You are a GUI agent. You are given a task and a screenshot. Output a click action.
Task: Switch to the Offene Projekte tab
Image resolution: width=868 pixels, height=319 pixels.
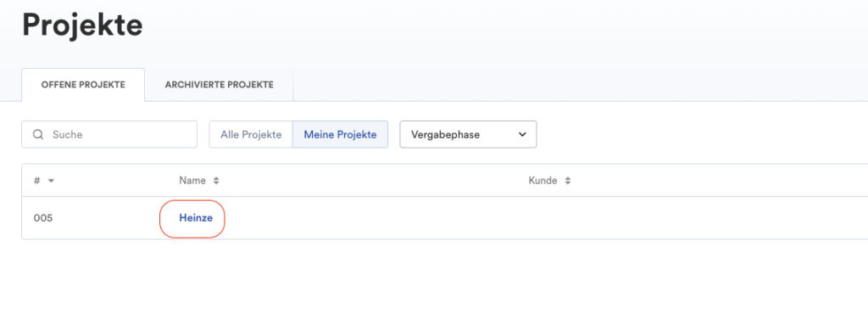(x=83, y=85)
